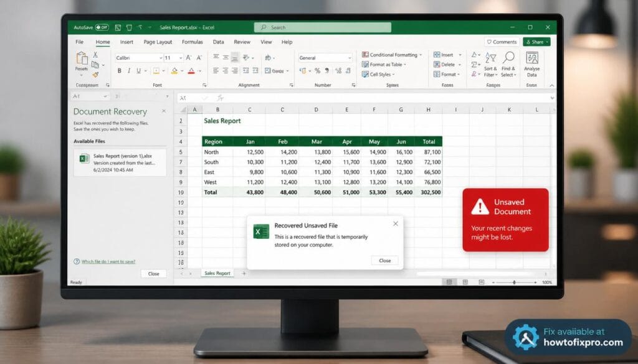Open the File menu
Image resolution: width=638 pixels, height=364 pixels.
[79, 42]
